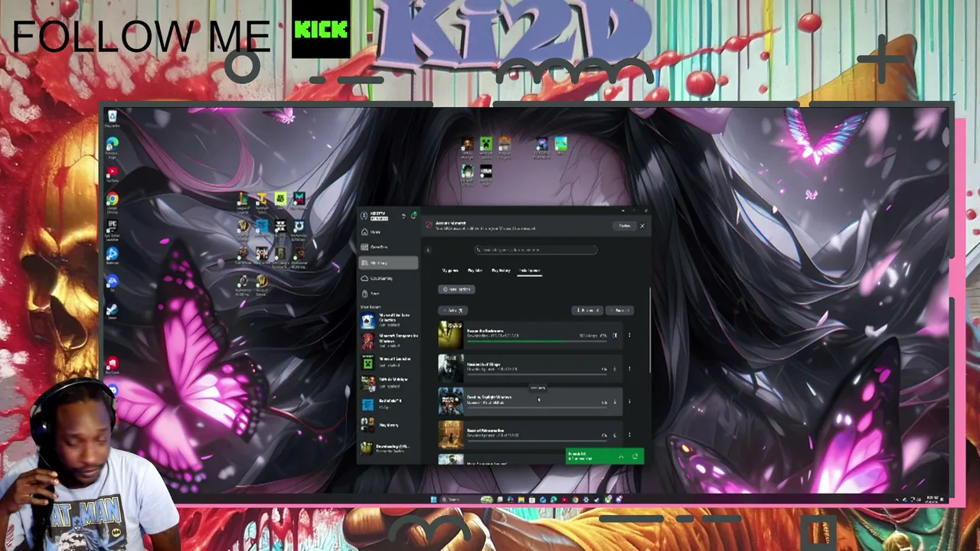This screenshot has width=980, height=551.
Task: Click the Xbox queue list scrollbar
Action: click(x=650, y=329)
